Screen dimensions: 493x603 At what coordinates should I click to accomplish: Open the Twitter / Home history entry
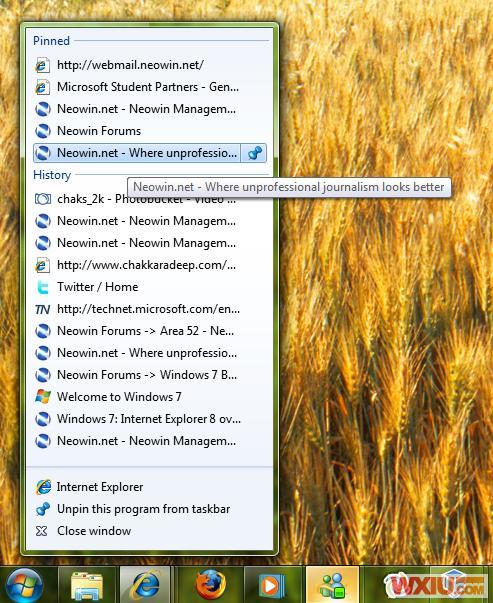[x=150, y=287]
